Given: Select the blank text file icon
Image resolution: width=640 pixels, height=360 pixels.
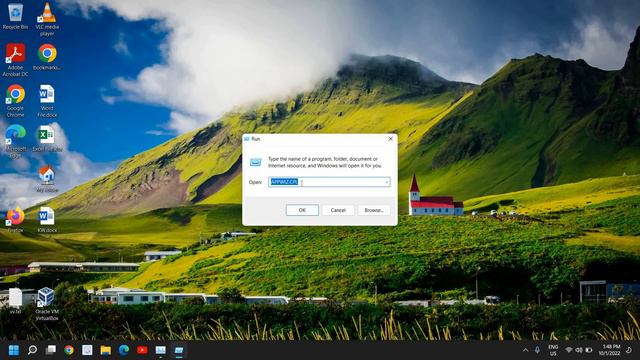Looking at the screenshot, I should (16, 300).
